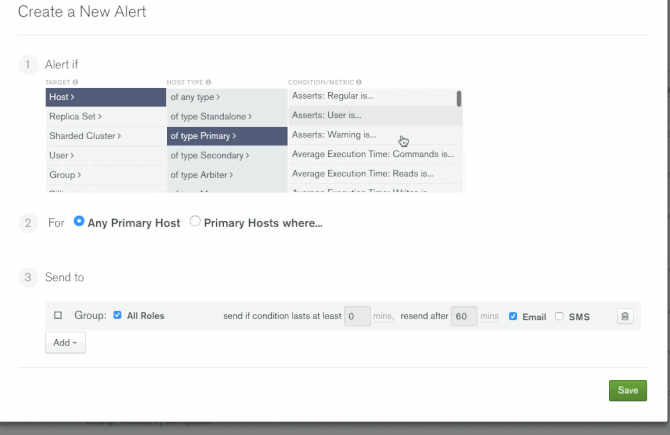Click the trash icon to delete notification row
The image size is (670, 435).
tap(625, 316)
